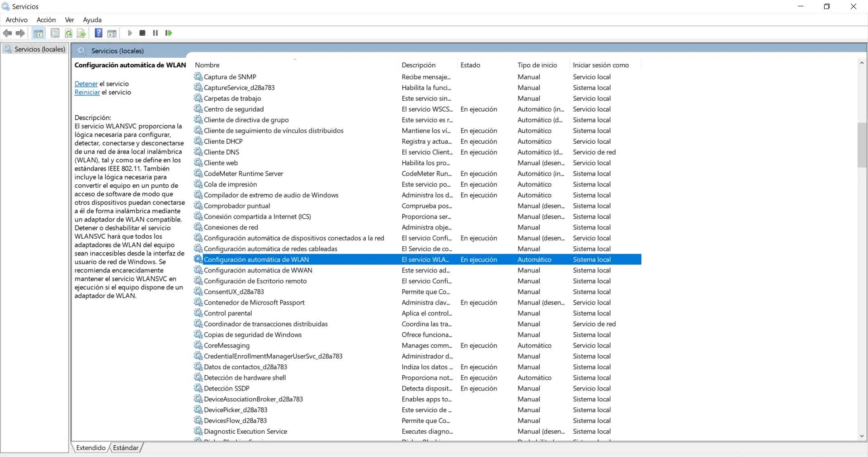Click the gear icon of Cliente DNS
868x457 pixels.
(198, 152)
